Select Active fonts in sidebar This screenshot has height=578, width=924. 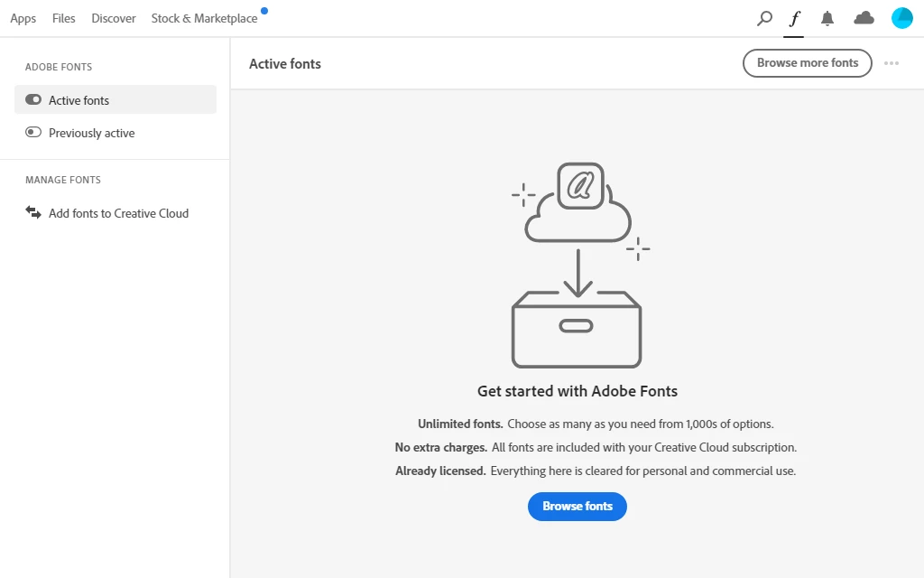coord(115,99)
